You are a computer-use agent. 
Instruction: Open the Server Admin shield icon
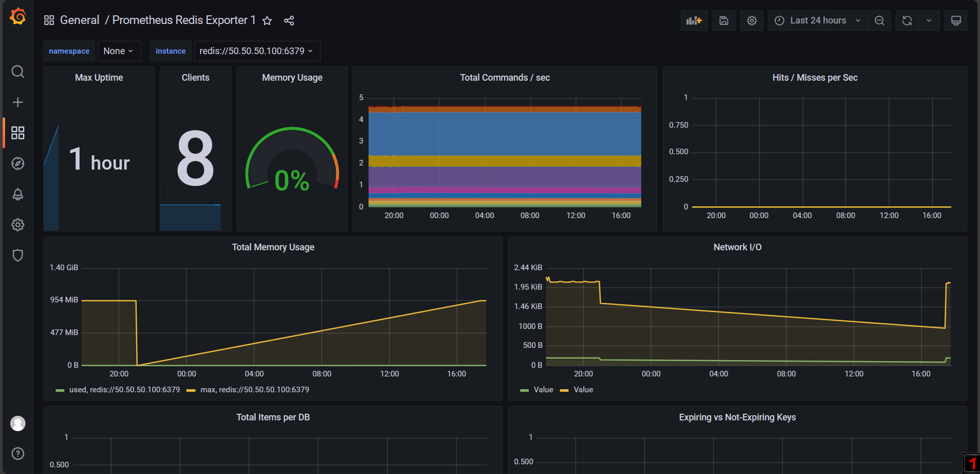pyautogui.click(x=18, y=255)
